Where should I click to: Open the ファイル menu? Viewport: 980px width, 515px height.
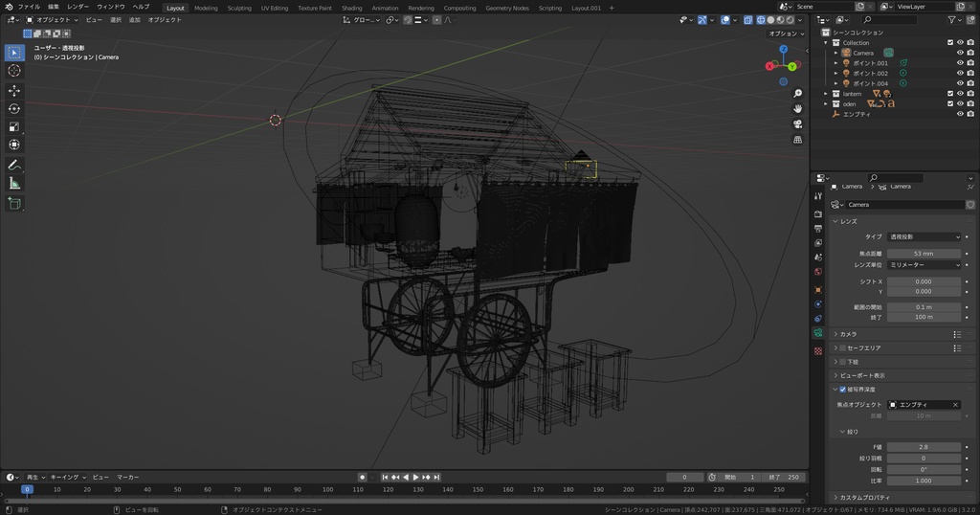click(x=29, y=7)
